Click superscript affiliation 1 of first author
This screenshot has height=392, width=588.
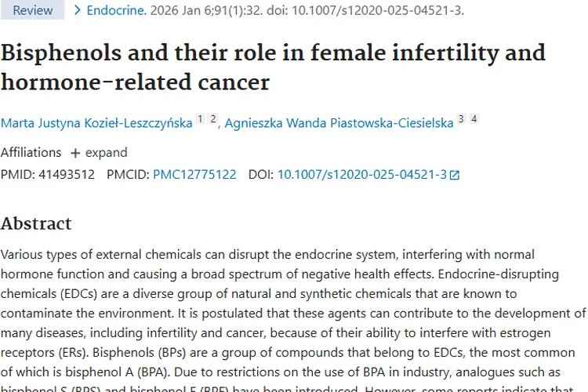click(200, 119)
